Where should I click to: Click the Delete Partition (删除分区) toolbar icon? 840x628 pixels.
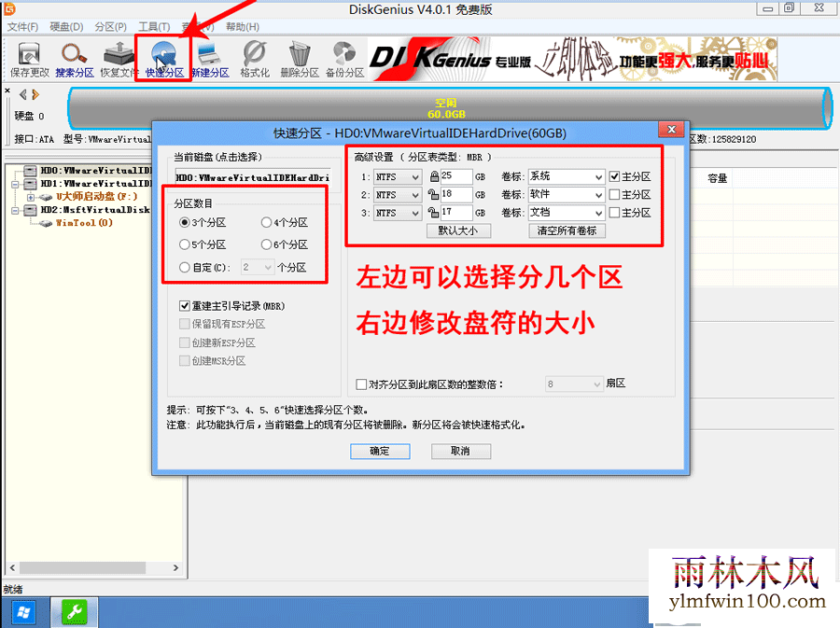pos(300,60)
